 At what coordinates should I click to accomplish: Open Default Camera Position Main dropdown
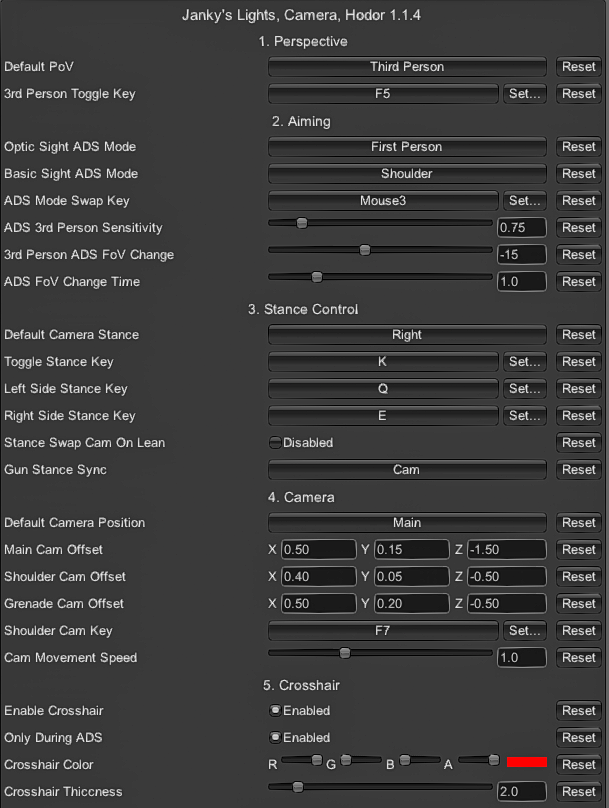tap(407, 523)
